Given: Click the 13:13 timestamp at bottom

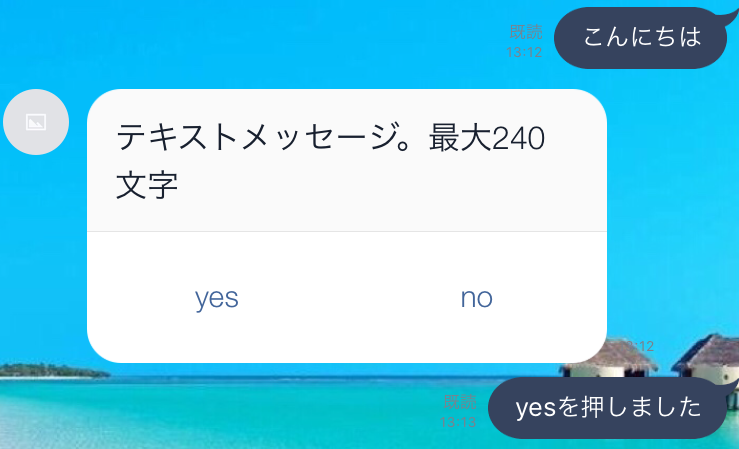Looking at the screenshot, I should [x=458, y=423].
